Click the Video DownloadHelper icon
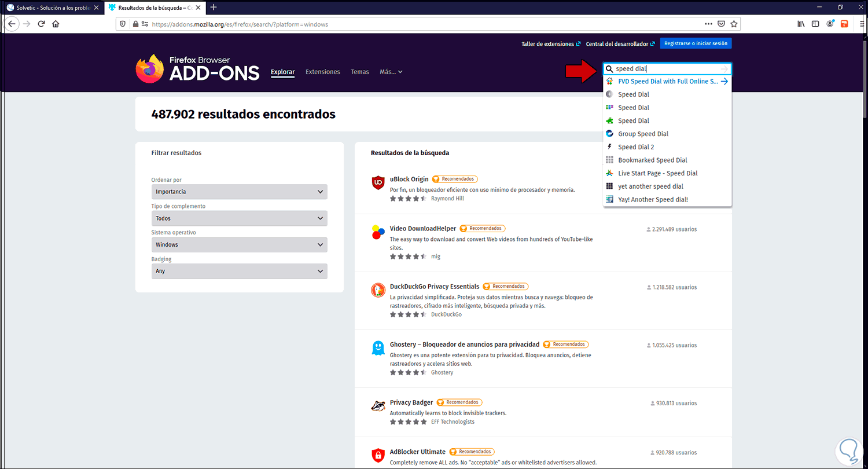This screenshot has width=868, height=469. pyautogui.click(x=378, y=232)
